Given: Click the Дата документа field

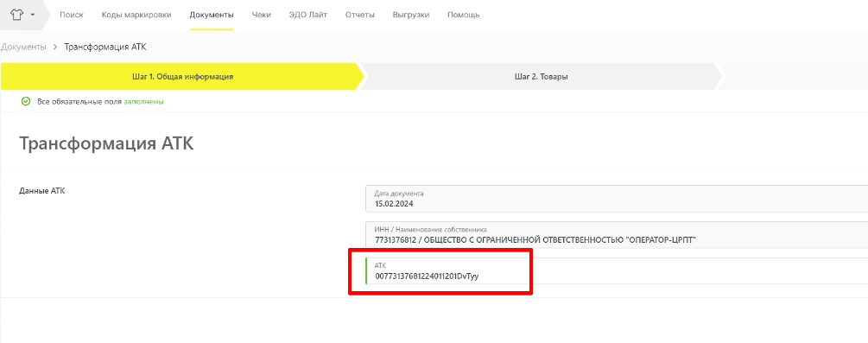Looking at the screenshot, I should coord(616,199).
